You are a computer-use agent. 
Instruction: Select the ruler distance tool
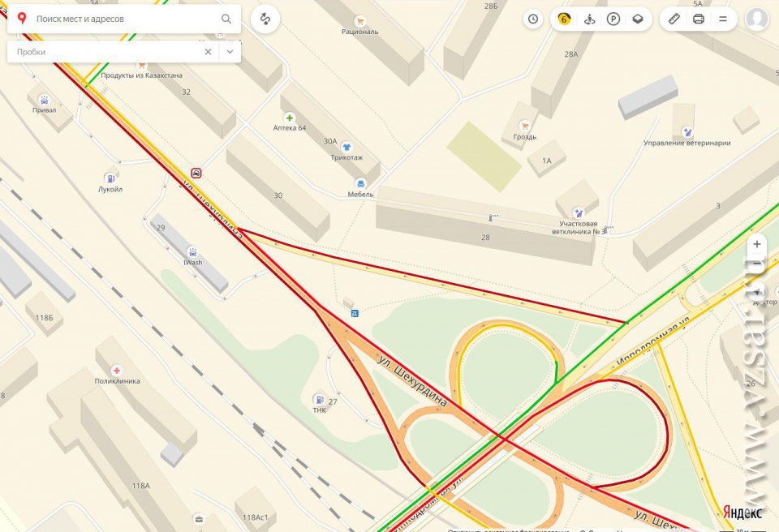(674, 19)
